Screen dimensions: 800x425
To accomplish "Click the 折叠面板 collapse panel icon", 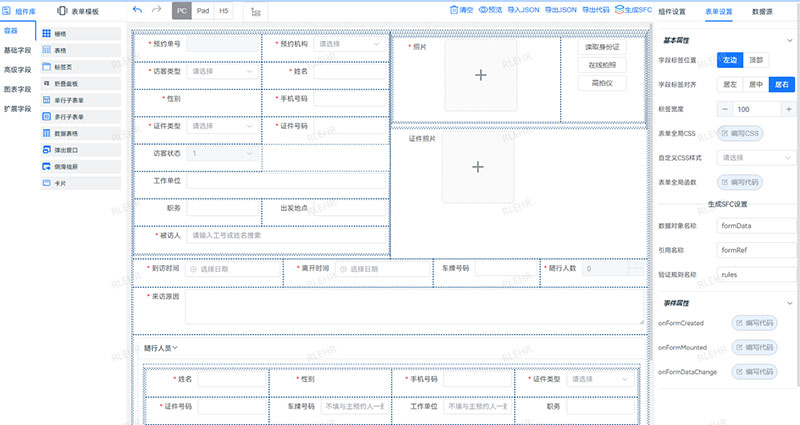I will pos(46,83).
